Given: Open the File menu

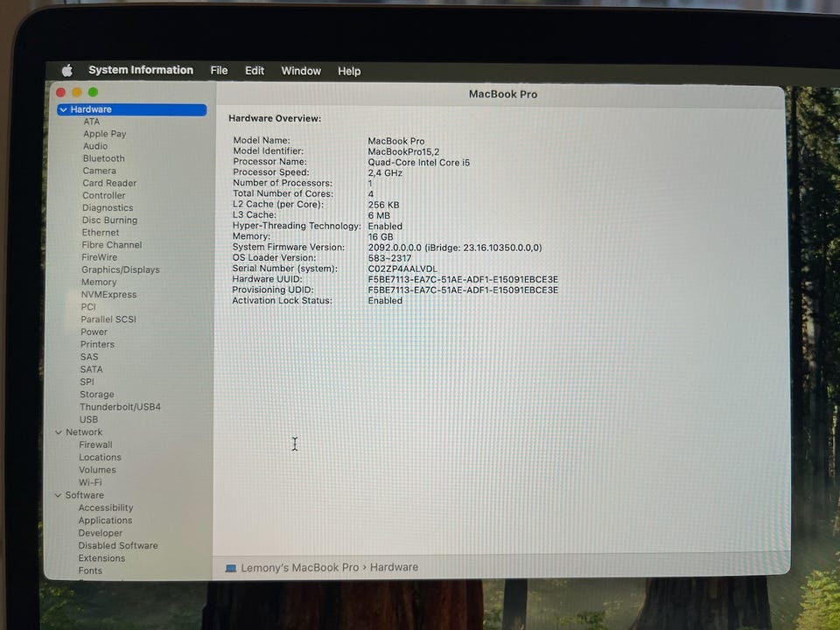Looking at the screenshot, I should click(x=219, y=71).
